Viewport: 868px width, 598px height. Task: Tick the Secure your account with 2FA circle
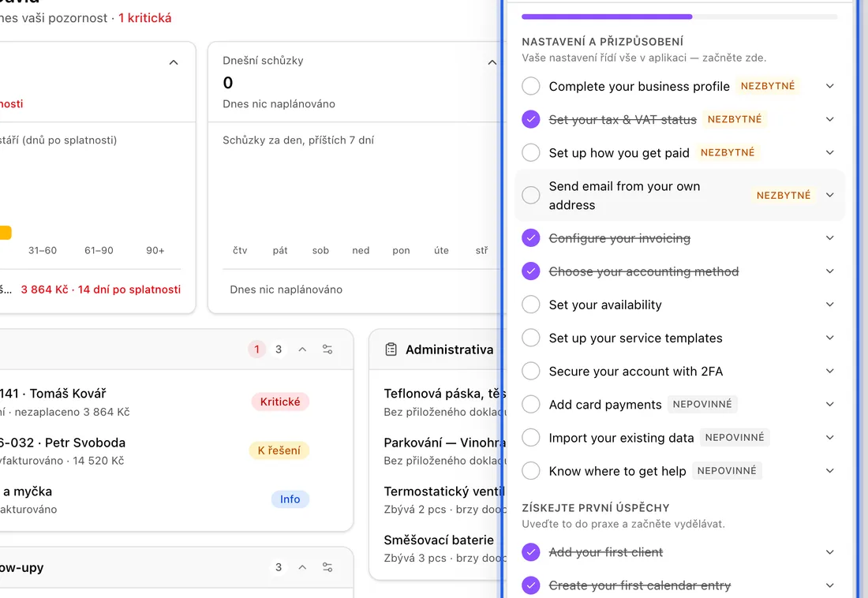click(x=531, y=371)
